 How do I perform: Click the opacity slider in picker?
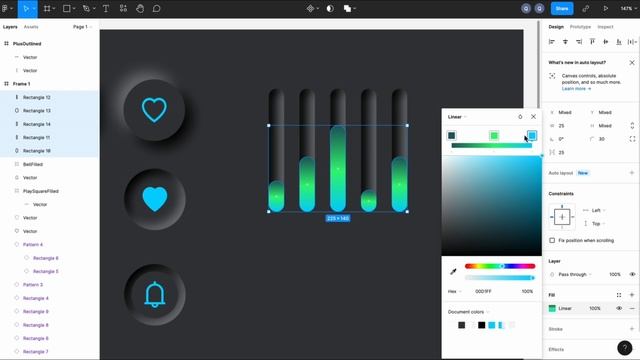coord(500,278)
